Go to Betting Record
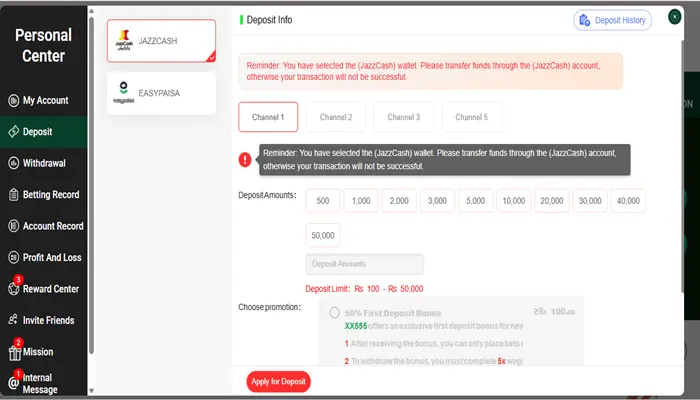This screenshot has width=700, height=400. [43, 195]
